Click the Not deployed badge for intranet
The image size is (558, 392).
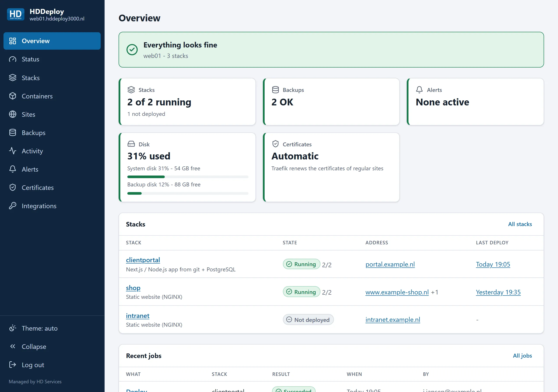[308, 320]
